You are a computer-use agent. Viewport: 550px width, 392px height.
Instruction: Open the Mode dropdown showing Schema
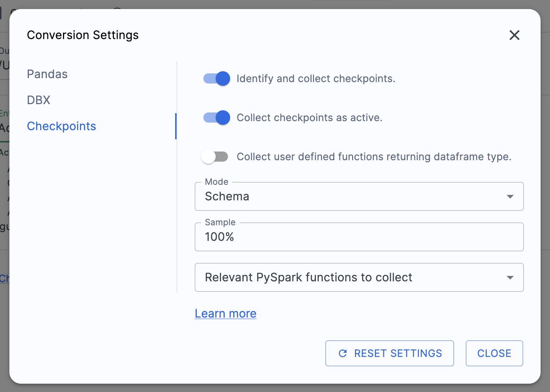pos(359,196)
